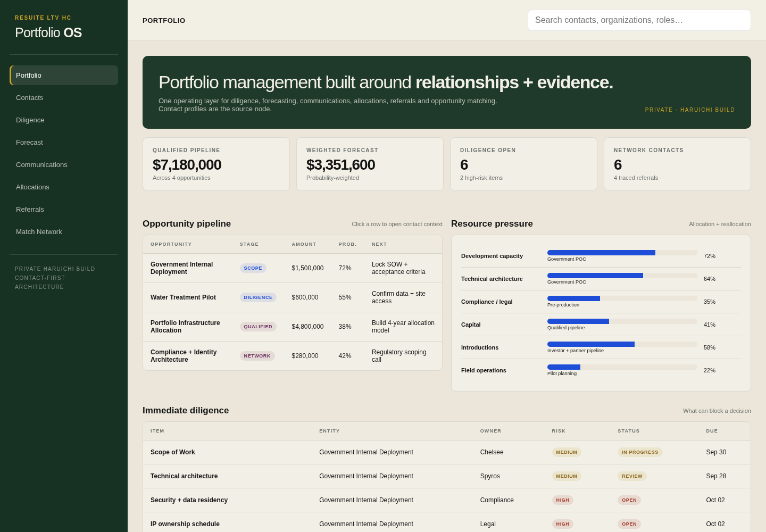Screen dimensions: 766x532
Task: Click the search contacts input field
Action: 639,20
